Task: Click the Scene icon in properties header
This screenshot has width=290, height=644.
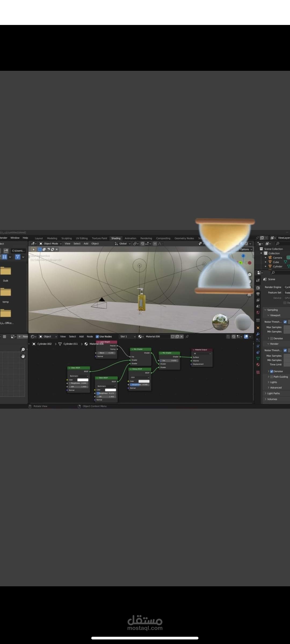Action: (x=265, y=279)
